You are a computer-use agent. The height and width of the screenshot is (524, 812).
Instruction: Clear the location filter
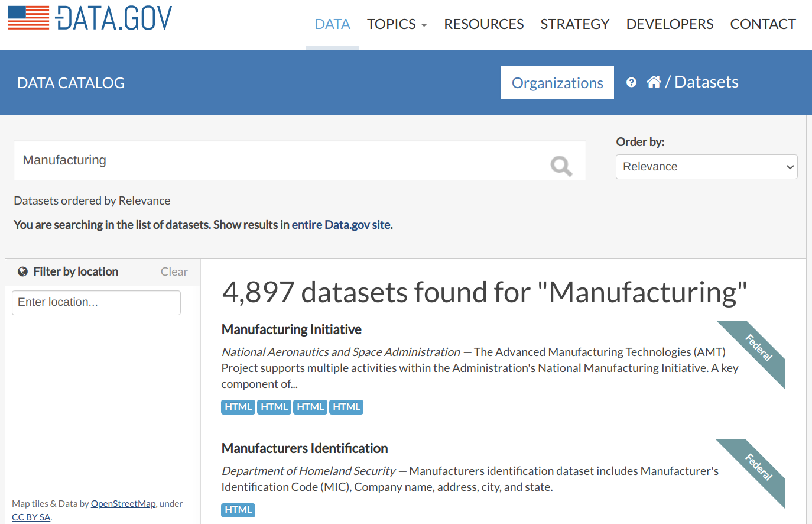(174, 271)
